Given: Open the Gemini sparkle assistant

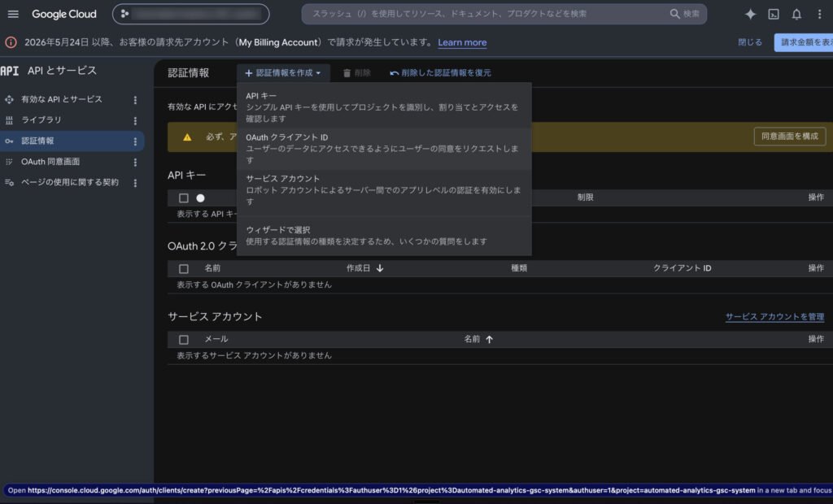Looking at the screenshot, I should (x=750, y=14).
